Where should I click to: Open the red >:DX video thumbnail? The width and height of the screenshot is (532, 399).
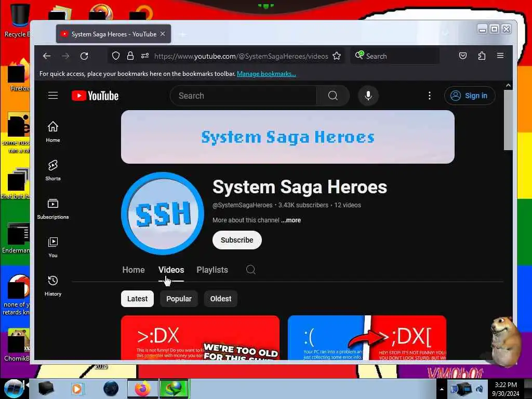coord(200,338)
